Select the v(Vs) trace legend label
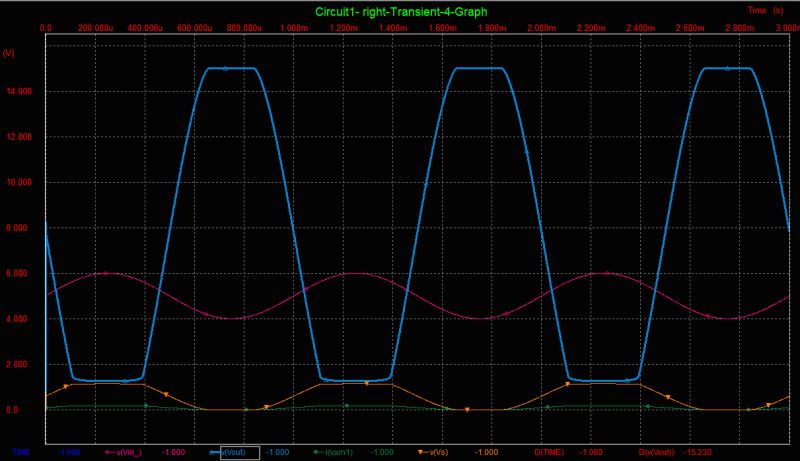800x461 pixels. (x=438, y=452)
